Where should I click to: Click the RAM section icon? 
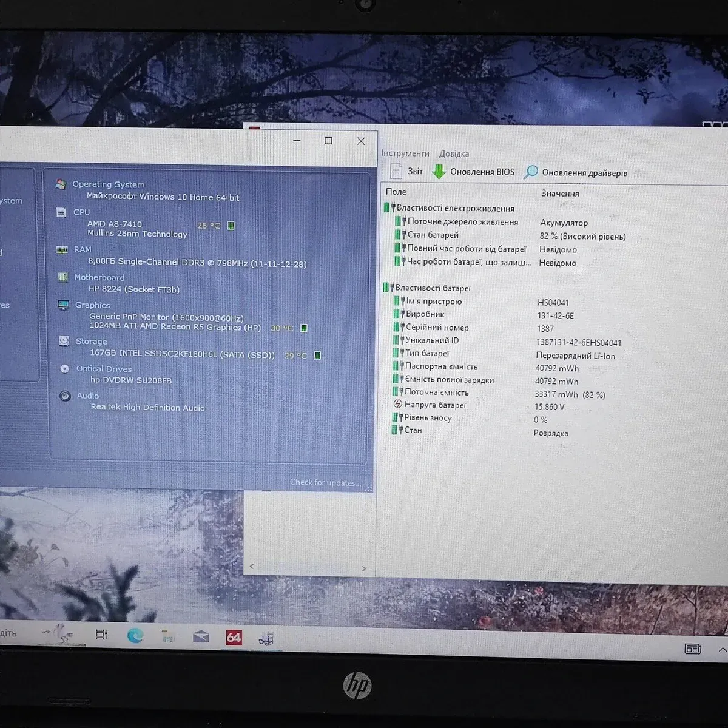62,249
